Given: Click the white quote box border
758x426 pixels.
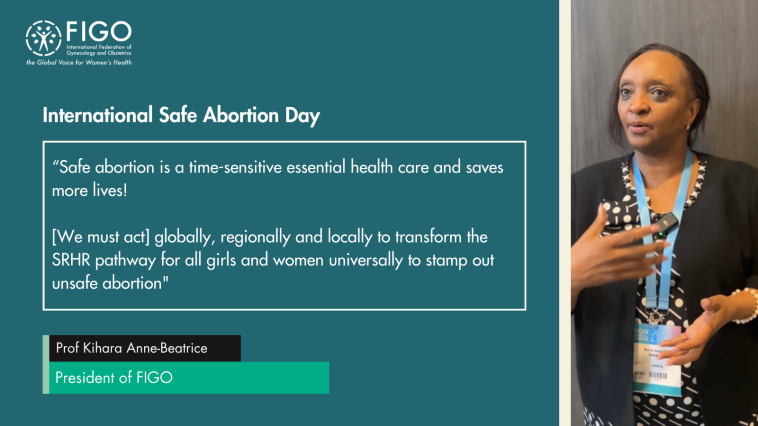Looking at the screenshot, I should point(284,142).
